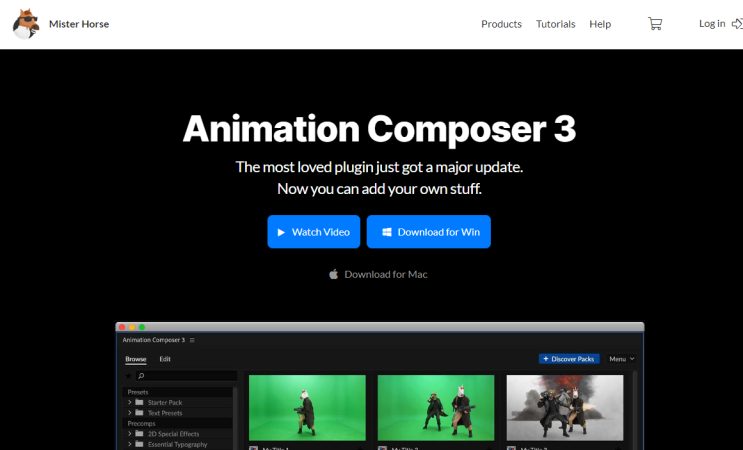Click the smoke explosion thumbnail
This screenshot has width=743, height=450.
click(x=565, y=408)
